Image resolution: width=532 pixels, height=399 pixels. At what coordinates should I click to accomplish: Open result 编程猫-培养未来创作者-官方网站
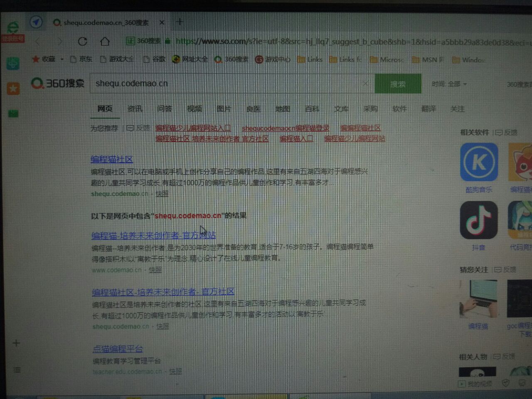tap(153, 235)
